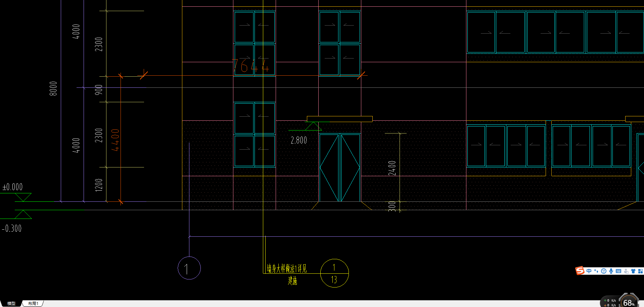Image resolution: width=644 pixels, height=307 pixels.
Task: Click the Sogou input method logo
Action: click(580, 271)
